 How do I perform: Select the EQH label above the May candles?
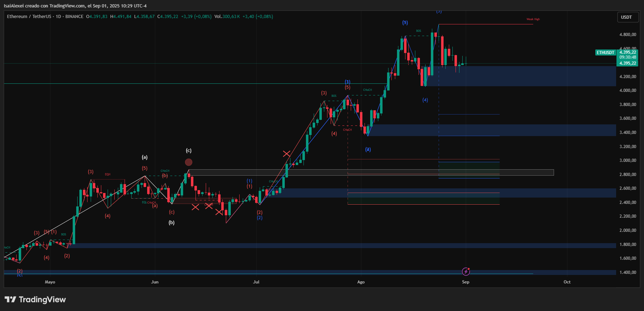pos(108,174)
